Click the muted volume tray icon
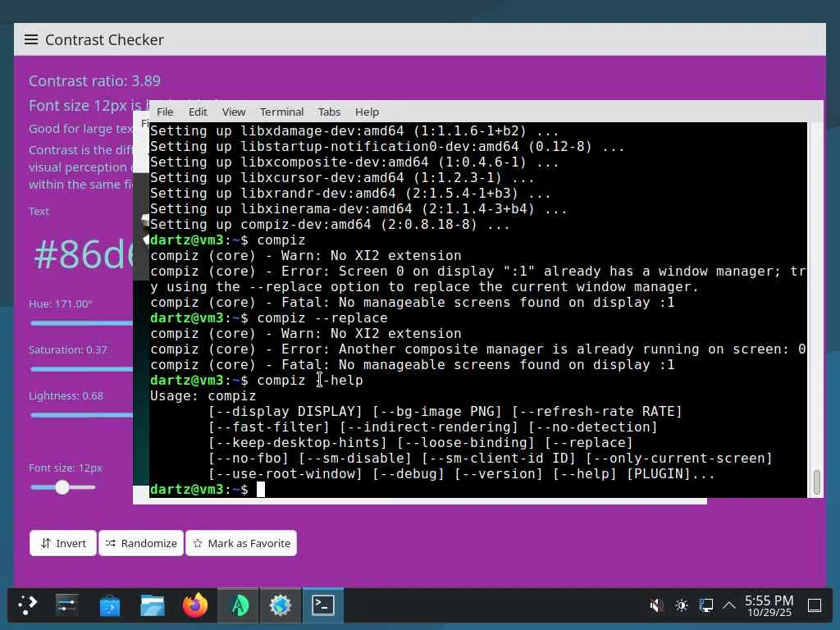Viewport: 840px width, 630px height. [657, 605]
